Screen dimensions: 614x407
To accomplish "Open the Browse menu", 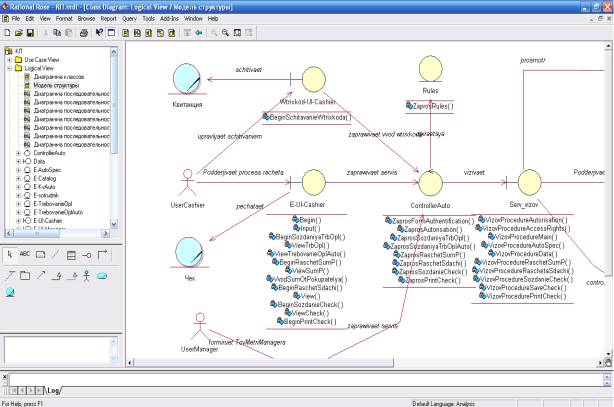I will click(x=87, y=18).
